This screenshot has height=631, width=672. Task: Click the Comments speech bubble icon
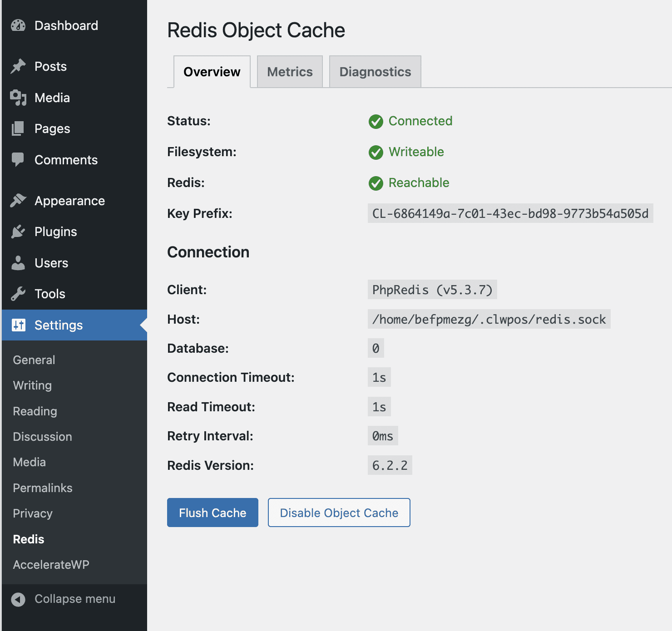tap(18, 160)
